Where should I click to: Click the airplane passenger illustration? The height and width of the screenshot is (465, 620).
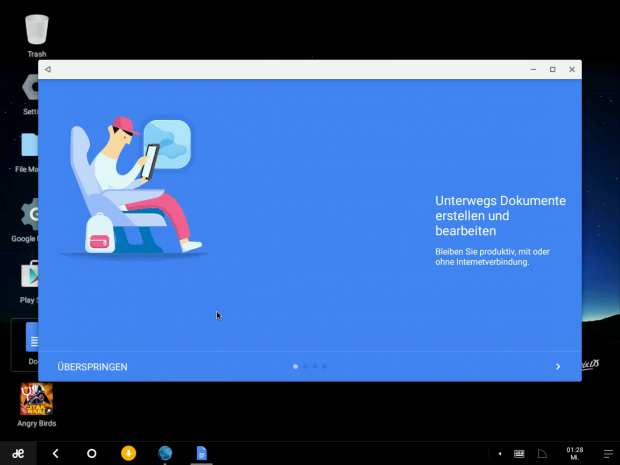pos(133,187)
